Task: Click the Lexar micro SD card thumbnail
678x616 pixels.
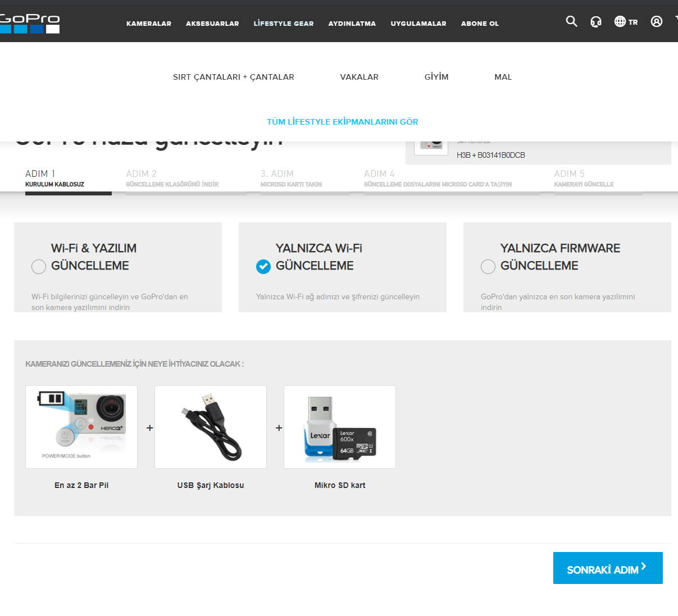Action: 340,427
